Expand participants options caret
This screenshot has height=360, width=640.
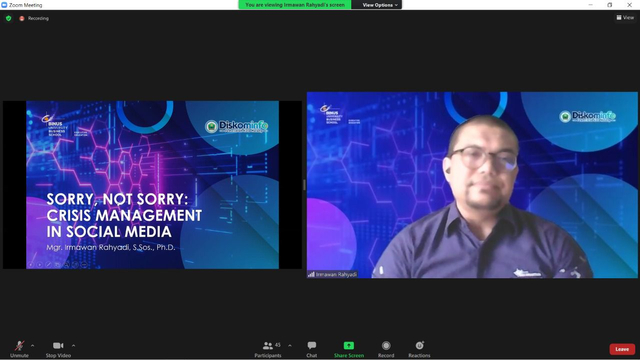click(x=290, y=346)
